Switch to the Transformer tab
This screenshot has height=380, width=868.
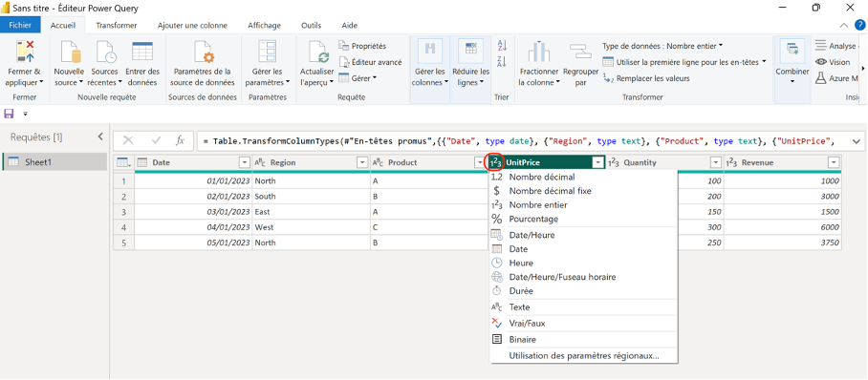point(117,26)
